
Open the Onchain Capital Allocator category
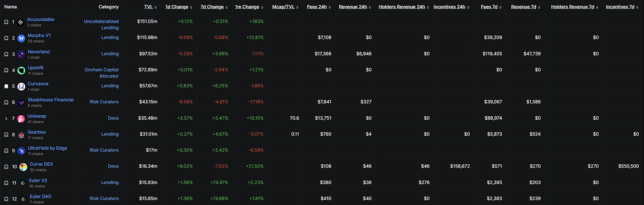pyautogui.click(x=102, y=73)
